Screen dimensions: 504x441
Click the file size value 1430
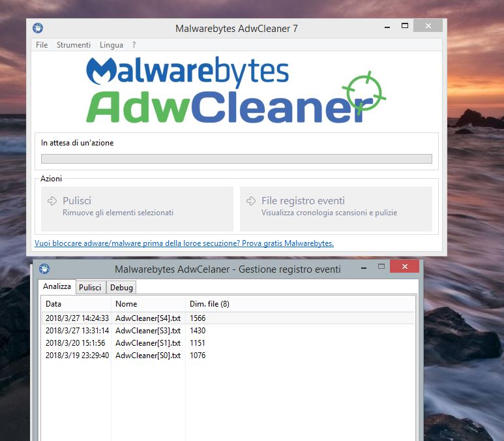tap(198, 331)
